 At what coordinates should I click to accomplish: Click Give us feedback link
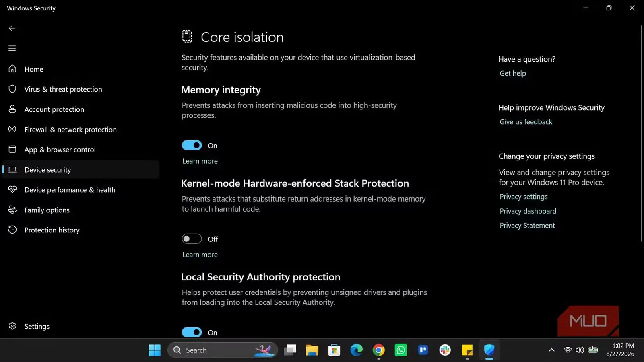[x=526, y=122]
